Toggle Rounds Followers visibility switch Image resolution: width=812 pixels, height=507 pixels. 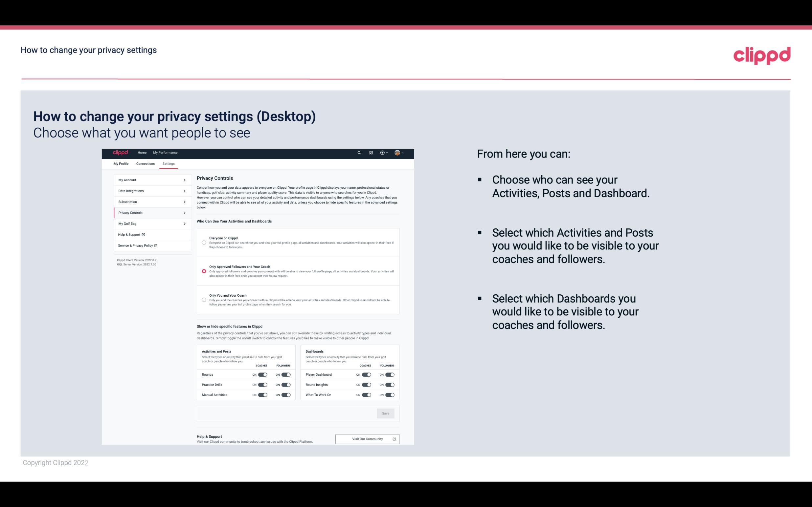coord(285,374)
